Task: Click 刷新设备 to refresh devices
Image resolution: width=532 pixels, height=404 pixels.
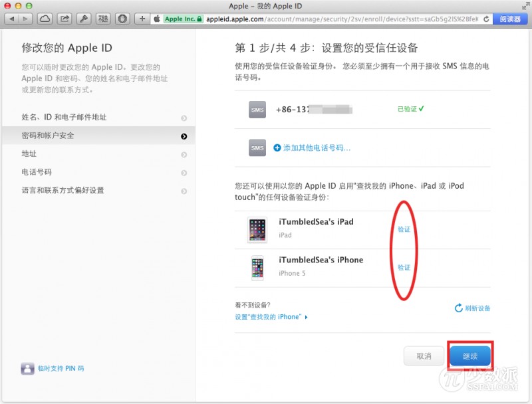Action: pyautogui.click(x=477, y=308)
